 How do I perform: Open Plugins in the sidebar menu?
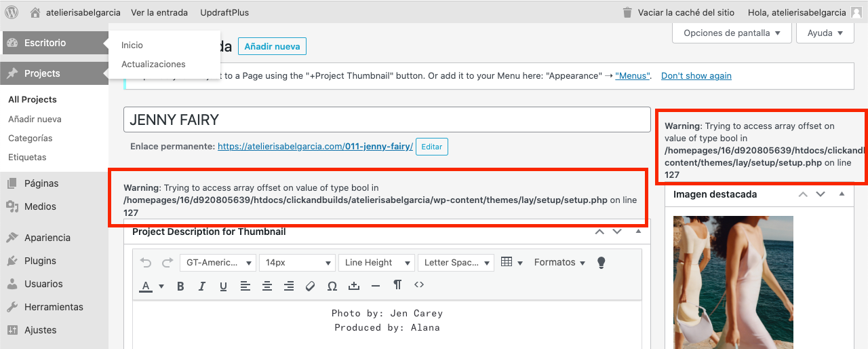(x=40, y=261)
